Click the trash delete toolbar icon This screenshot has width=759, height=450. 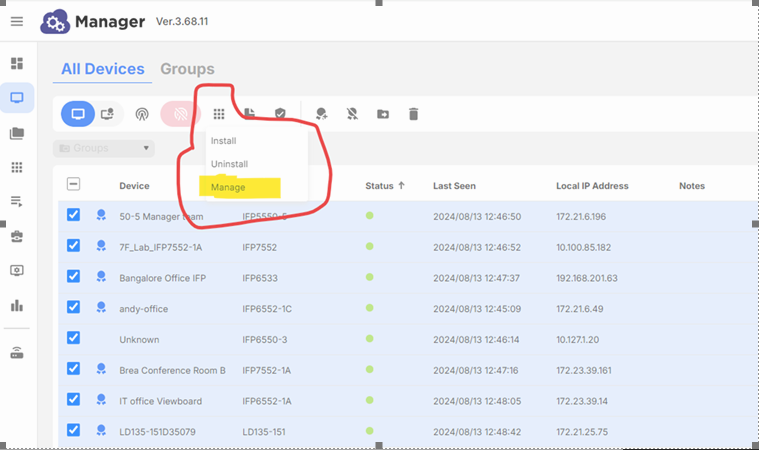413,114
